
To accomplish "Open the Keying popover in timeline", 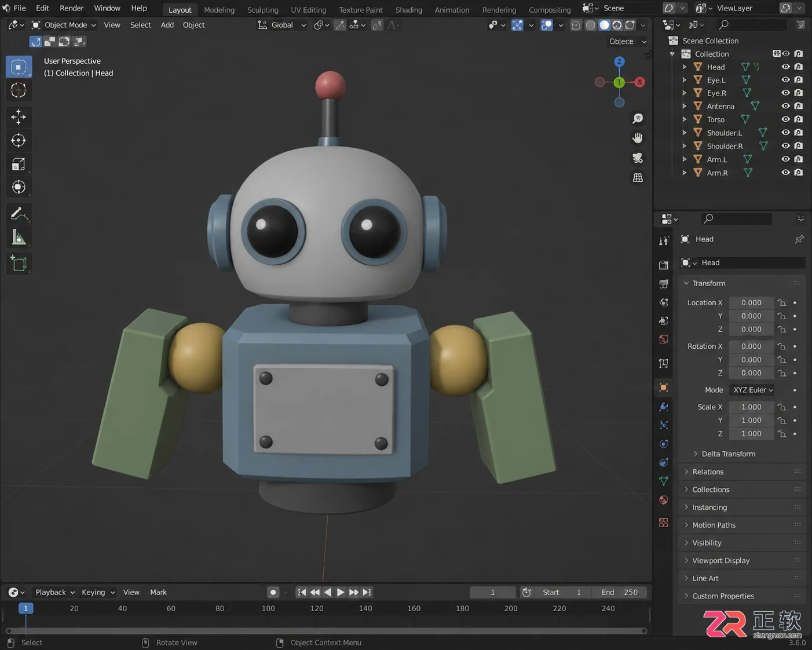I will [98, 592].
